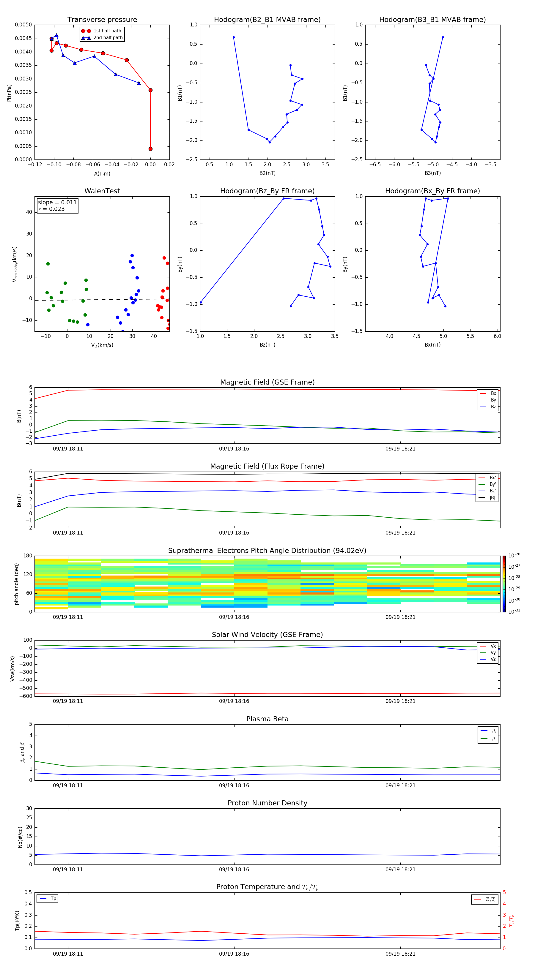The height and width of the screenshot is (980, 535).
Task: Click the "Np(#/cc)" y-axis label
Action: coord(20,837)
